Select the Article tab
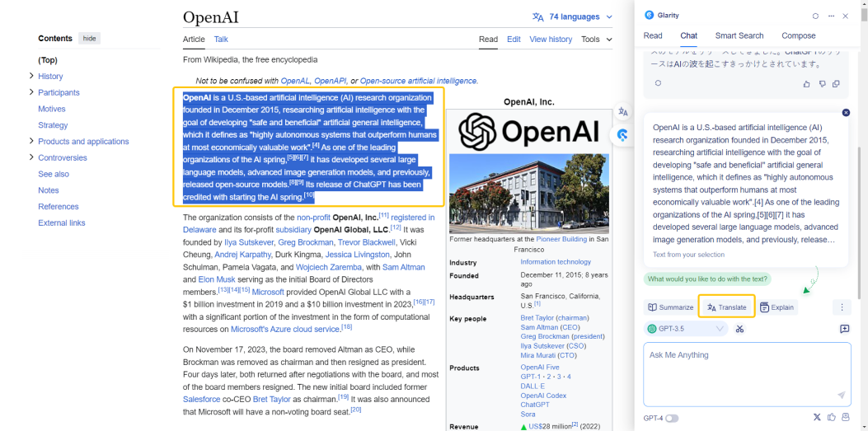868x431 pixels. tap(194, 40)
